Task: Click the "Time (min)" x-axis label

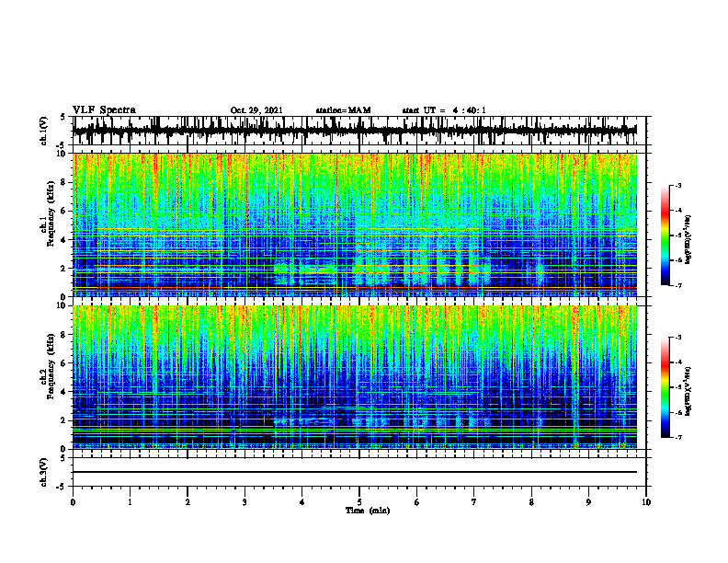Action: click(x=368, y=511)
